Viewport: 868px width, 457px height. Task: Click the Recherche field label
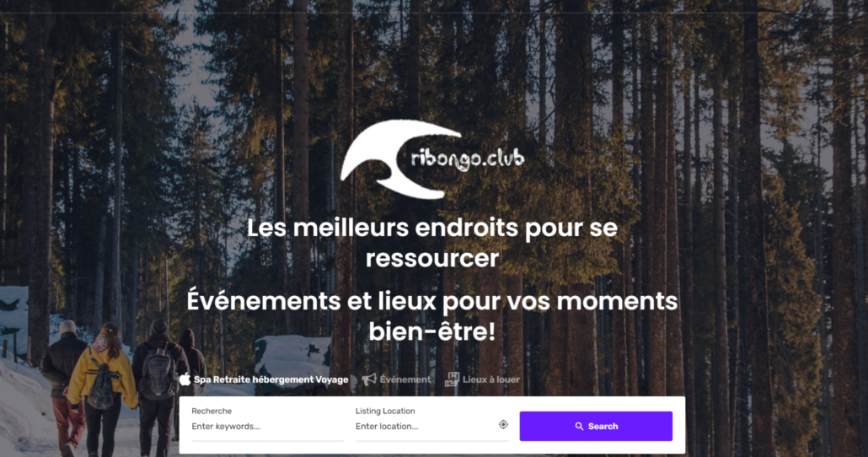tap(212, 411)
